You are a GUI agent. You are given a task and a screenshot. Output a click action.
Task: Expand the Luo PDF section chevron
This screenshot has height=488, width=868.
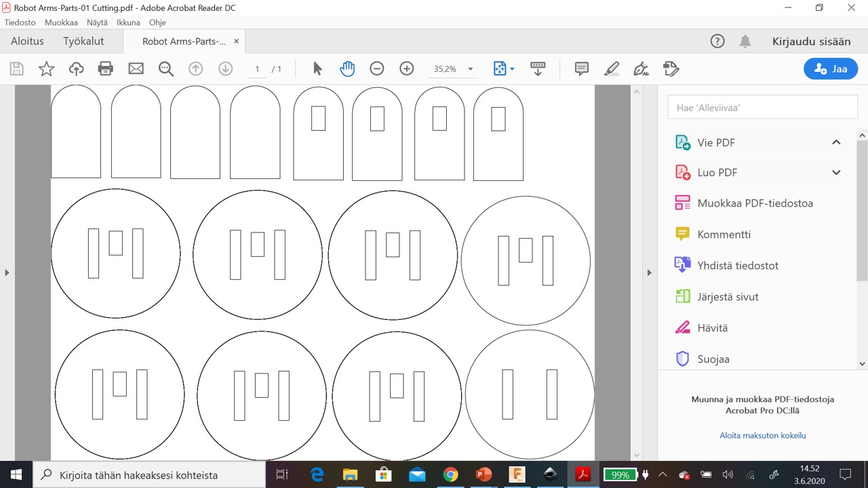coord(836,172)
